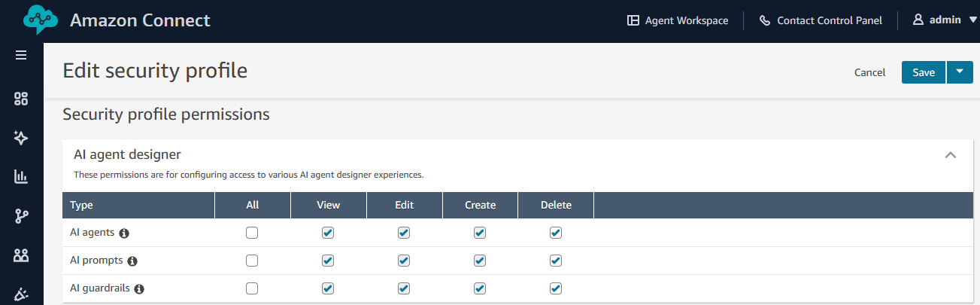Click the info icon next to AI prompts
980x305 pixels.
(x=132, y=261)
